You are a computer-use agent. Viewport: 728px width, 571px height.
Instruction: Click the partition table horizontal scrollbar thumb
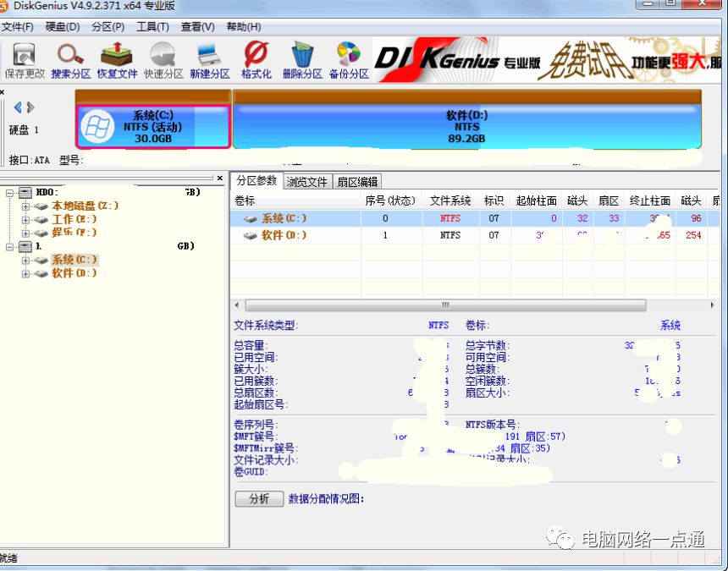445,305
